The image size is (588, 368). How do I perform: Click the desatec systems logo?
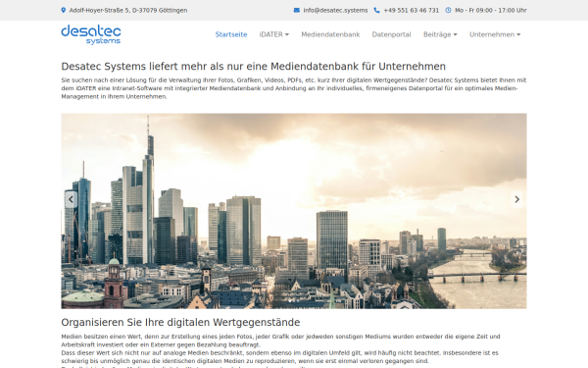tap(91, 34)
